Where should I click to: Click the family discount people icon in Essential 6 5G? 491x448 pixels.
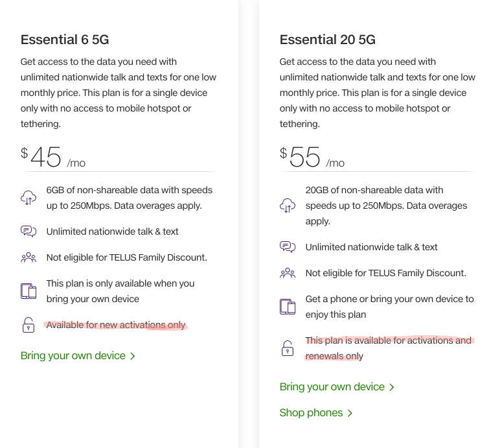[29, 257]
